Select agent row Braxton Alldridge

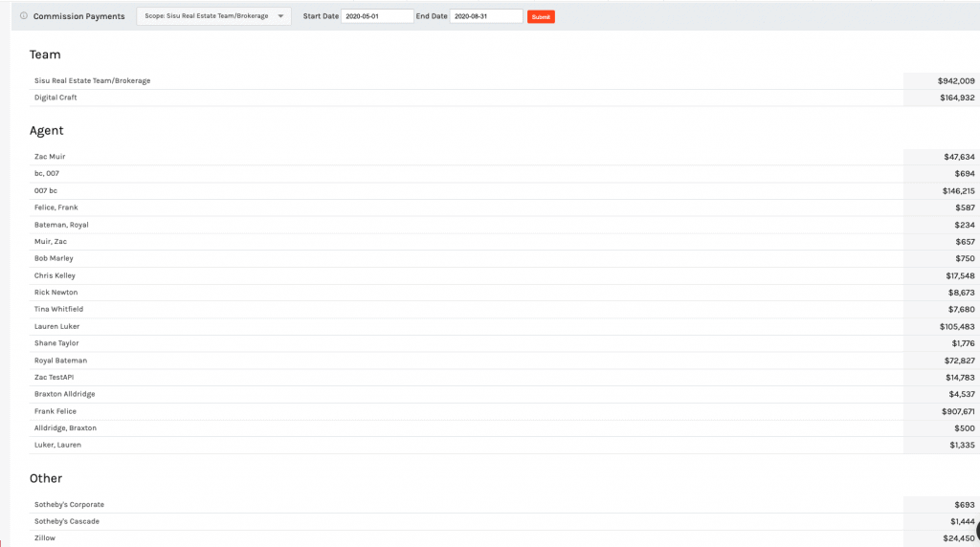pyautogui.click(x=504, y=394)
